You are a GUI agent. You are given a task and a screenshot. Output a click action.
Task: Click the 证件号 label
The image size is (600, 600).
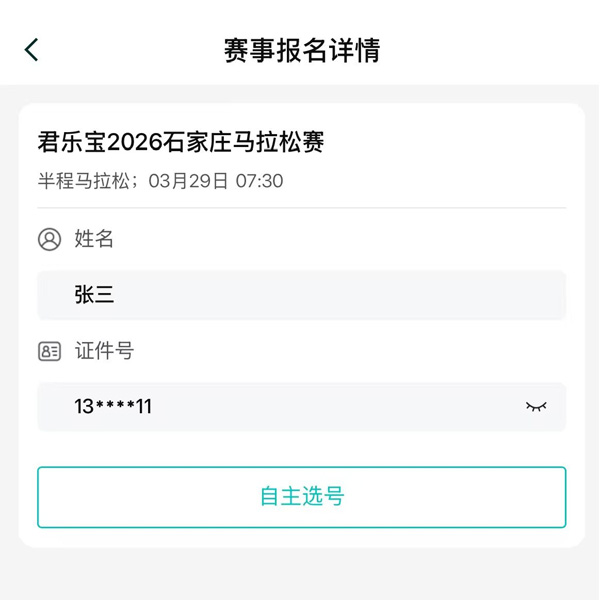[104, 351]
